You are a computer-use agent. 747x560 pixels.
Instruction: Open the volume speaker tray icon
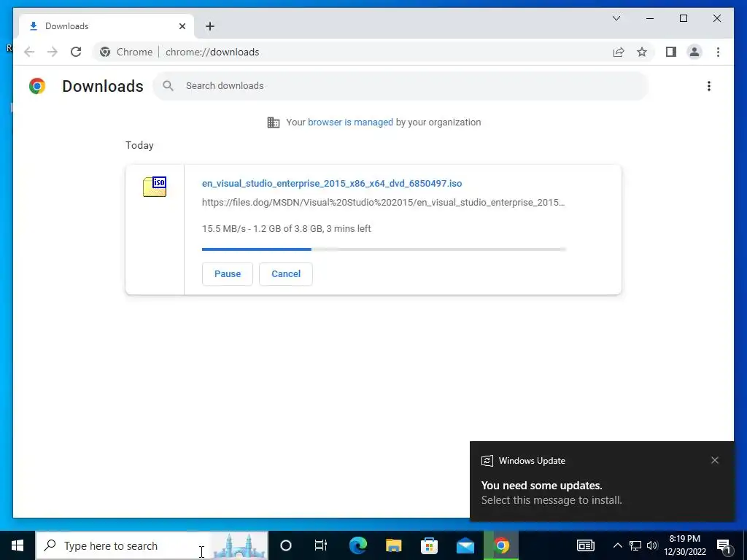(652, 545)
